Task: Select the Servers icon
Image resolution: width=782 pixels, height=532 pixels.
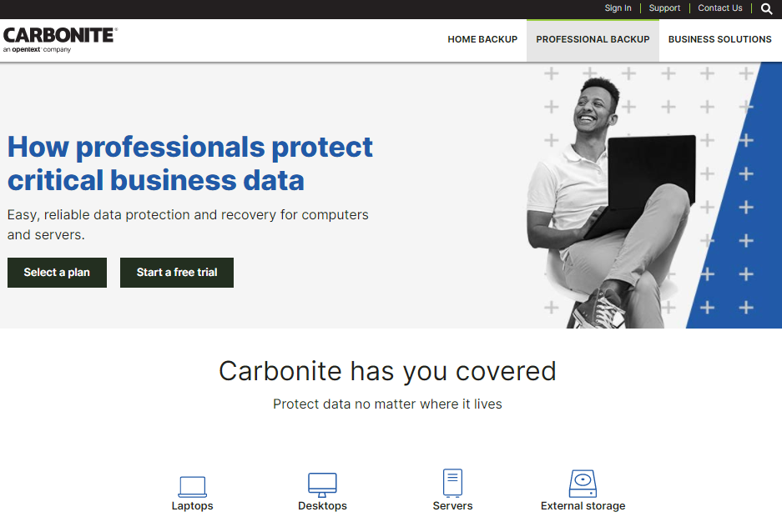Action: point(452,482)
